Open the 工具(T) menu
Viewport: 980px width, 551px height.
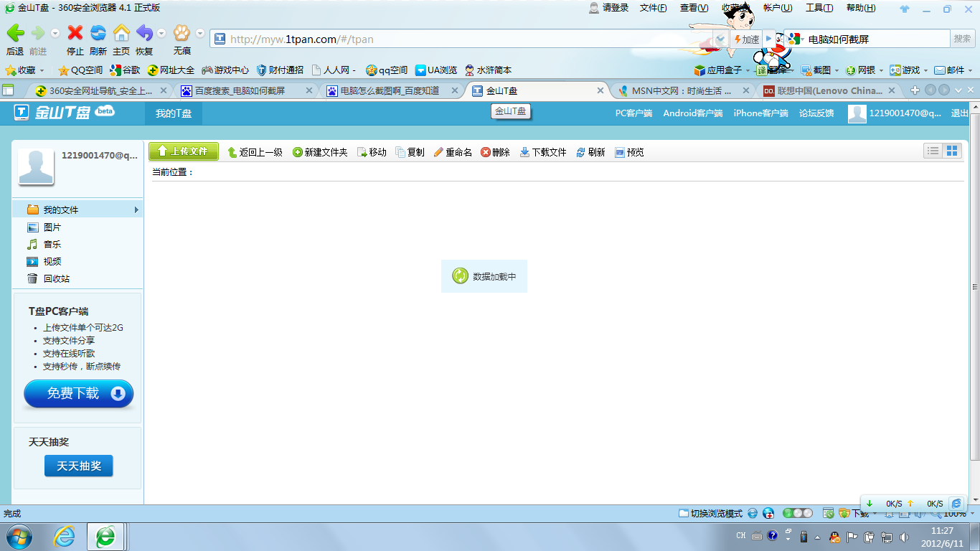[819, 8]
